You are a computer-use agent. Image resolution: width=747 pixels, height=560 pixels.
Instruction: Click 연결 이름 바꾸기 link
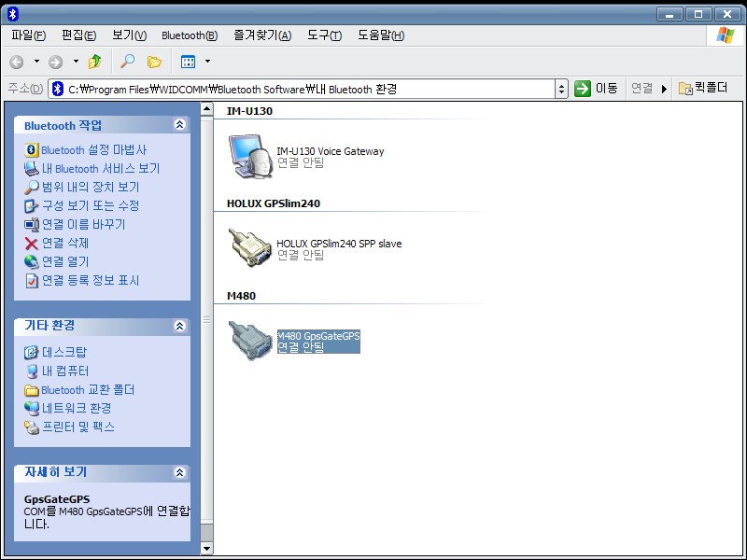pyautogui.click(x=84, y=224)
